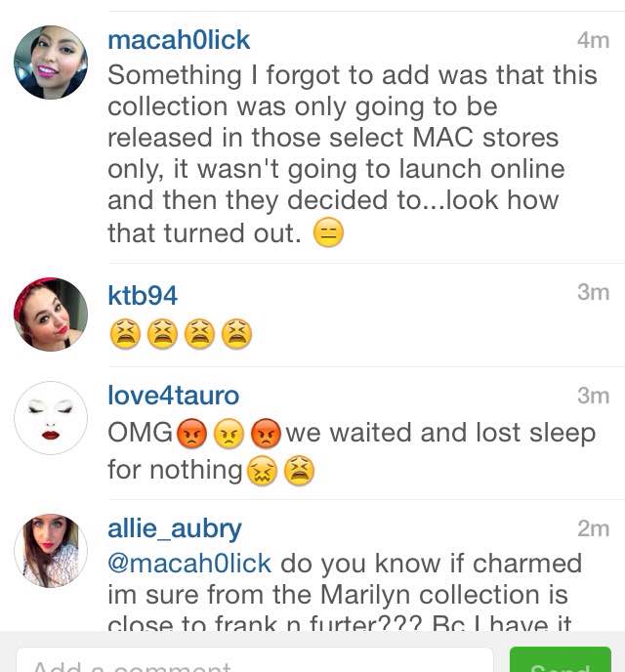
Task: Open the macah0lick username link
Action: pos(179,40)
